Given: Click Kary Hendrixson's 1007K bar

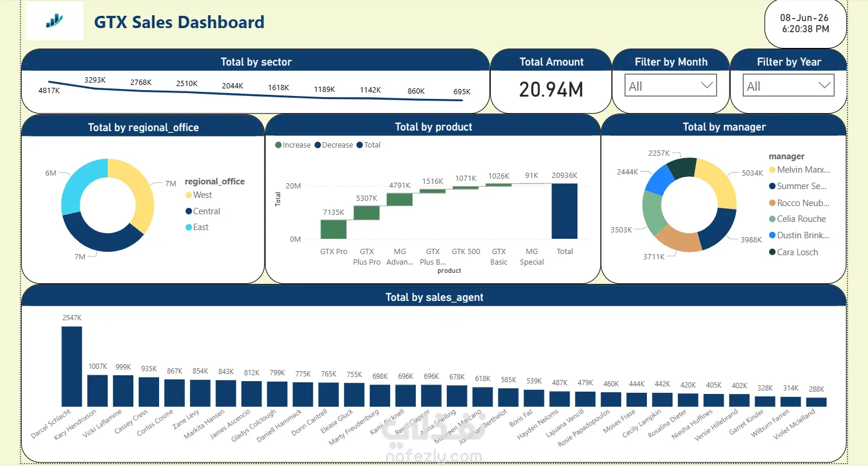Looking at the screenshot, I should point(98,391).
